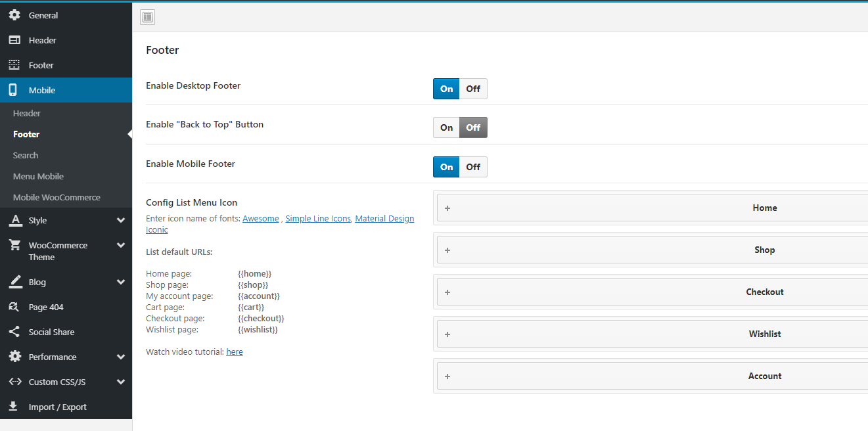
Task: Click the Import / Export download icon
Action: (14, 407)
